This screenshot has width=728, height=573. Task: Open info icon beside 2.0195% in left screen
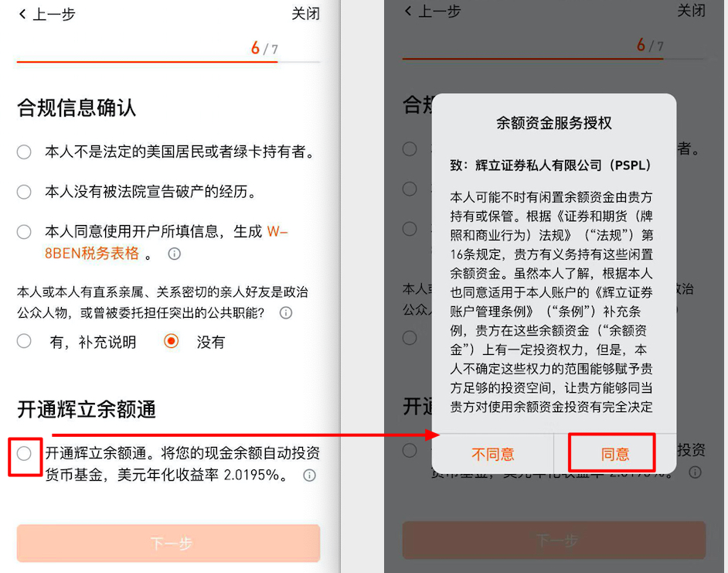coord(309,475)
